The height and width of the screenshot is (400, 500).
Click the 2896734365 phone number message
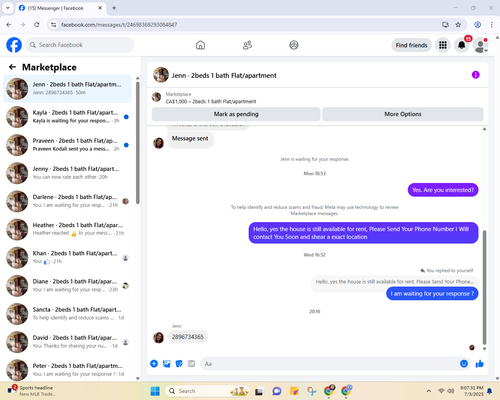pyautogui.click(x=188, y=337)
